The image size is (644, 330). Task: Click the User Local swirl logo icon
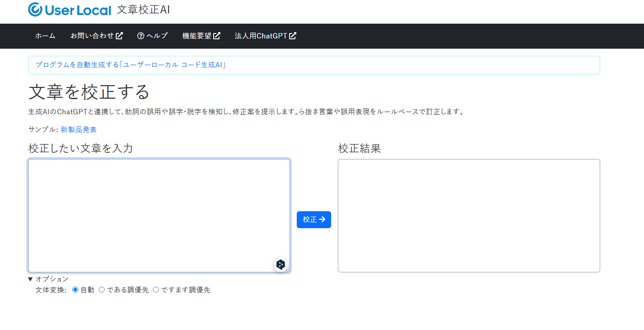pos(34,9)
